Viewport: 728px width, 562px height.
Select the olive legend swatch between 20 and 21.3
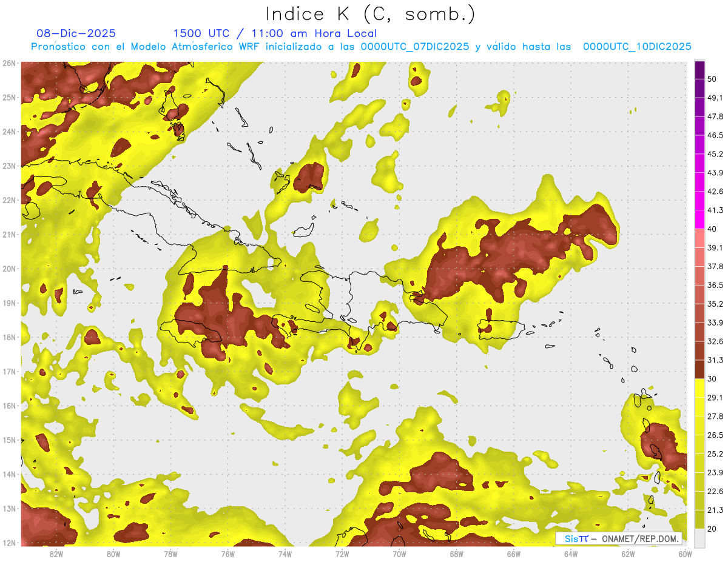(699, 519)
